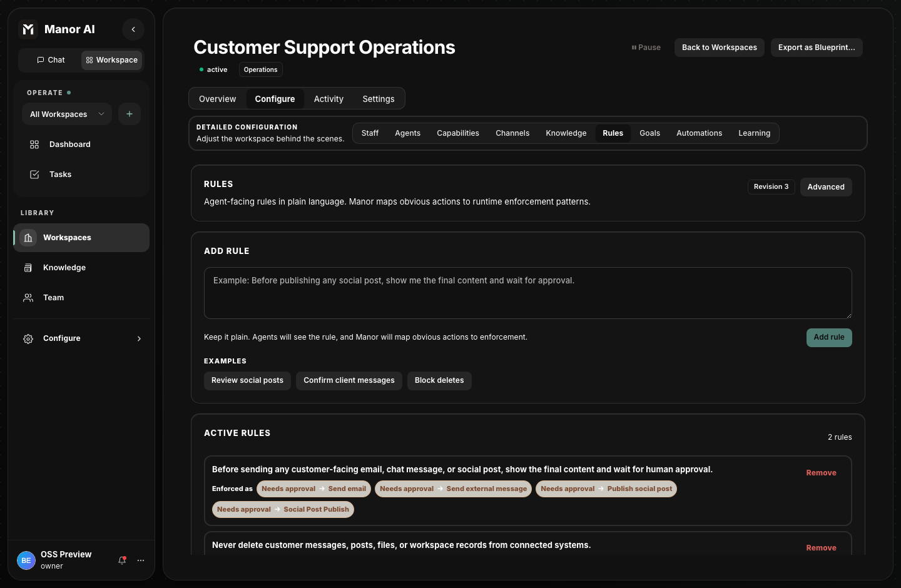Open Knowledge in the Library sidebar
Viewport: 901px width, 588px height.
[x=81, y=268]
